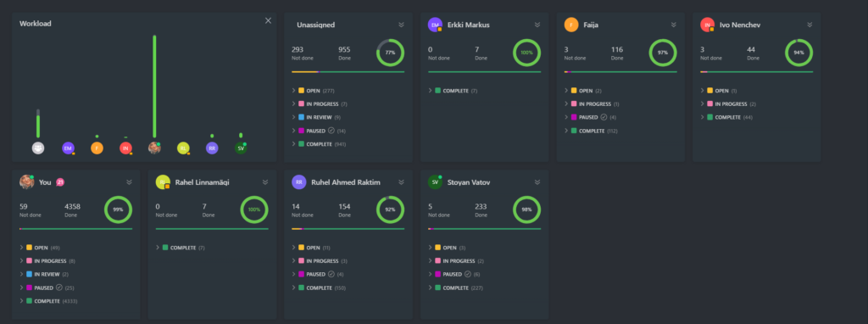
Task: Click the notification badge next to You
Action: pos(60,182)
